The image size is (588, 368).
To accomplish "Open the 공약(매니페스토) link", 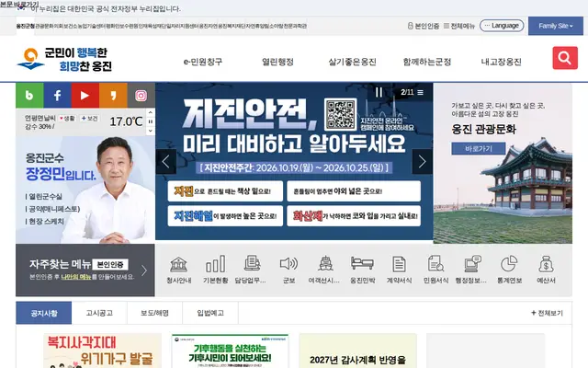I will click(x=52, y=209).
